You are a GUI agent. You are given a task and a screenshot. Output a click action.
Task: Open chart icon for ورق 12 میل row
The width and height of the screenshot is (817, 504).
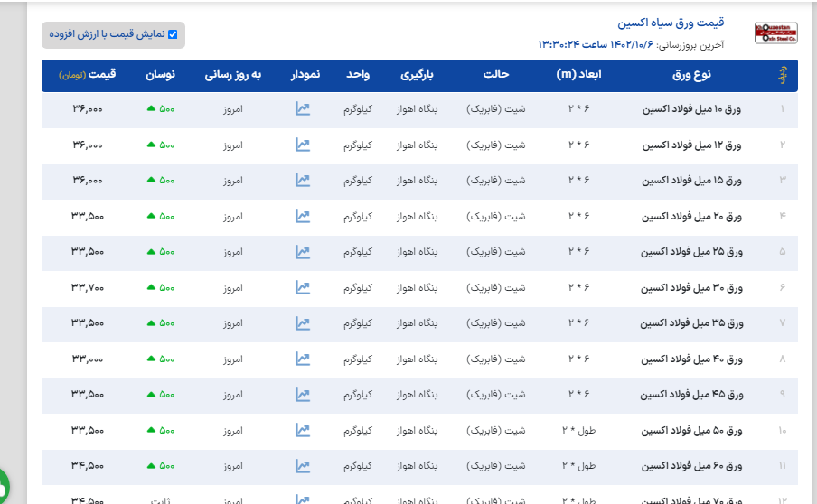coord(303,145)
